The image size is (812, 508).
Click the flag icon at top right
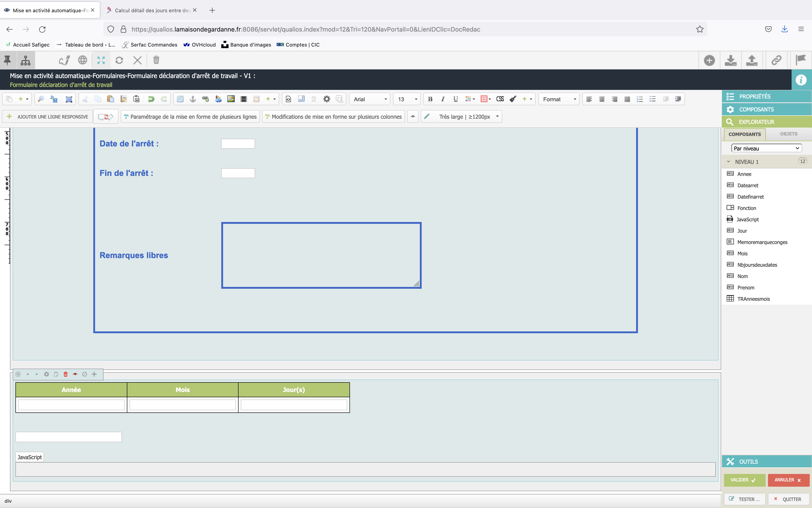tap(801, 60)
